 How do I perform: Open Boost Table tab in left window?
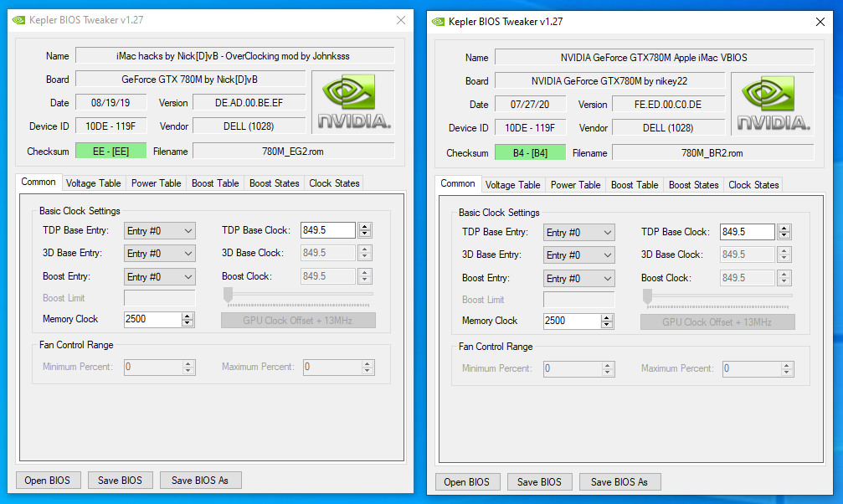[215, 183]
